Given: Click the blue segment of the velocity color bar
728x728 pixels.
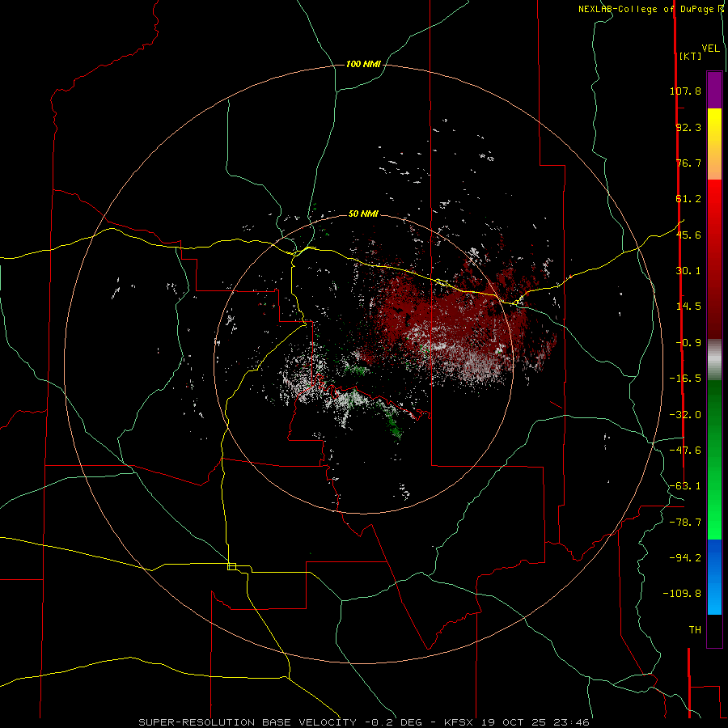Looking at the screenshot, I should 714,577.
